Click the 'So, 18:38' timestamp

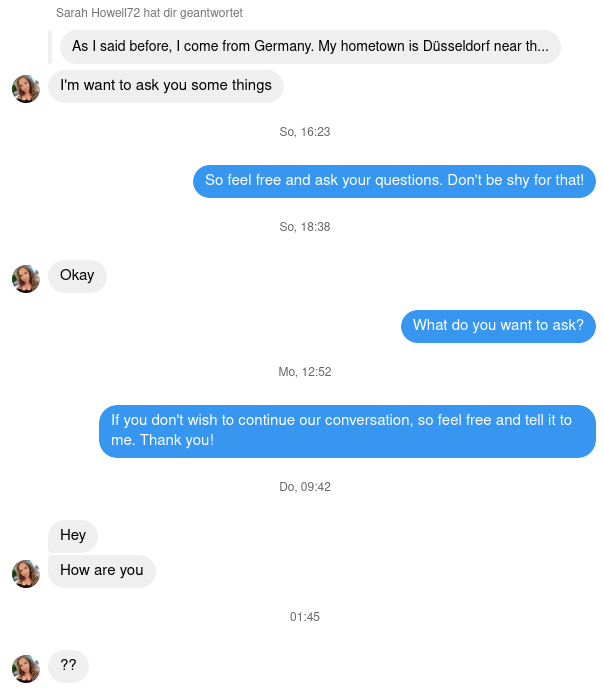pyautogui.click(x=305, y=227)
